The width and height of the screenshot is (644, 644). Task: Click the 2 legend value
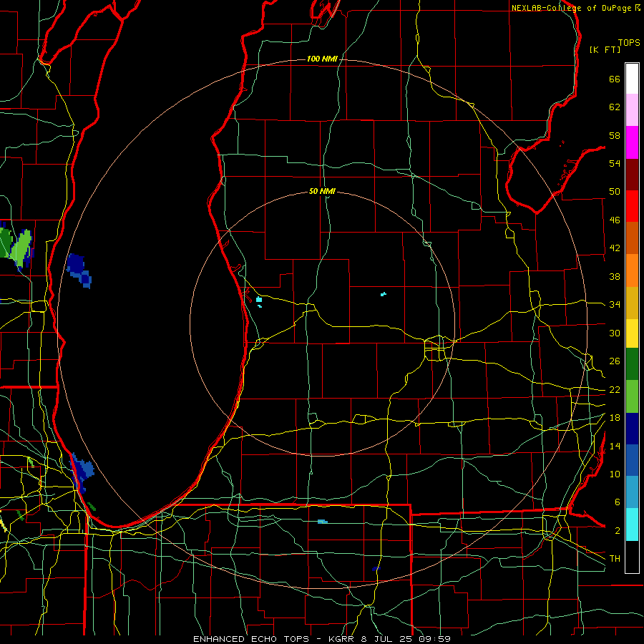(617, 531)
